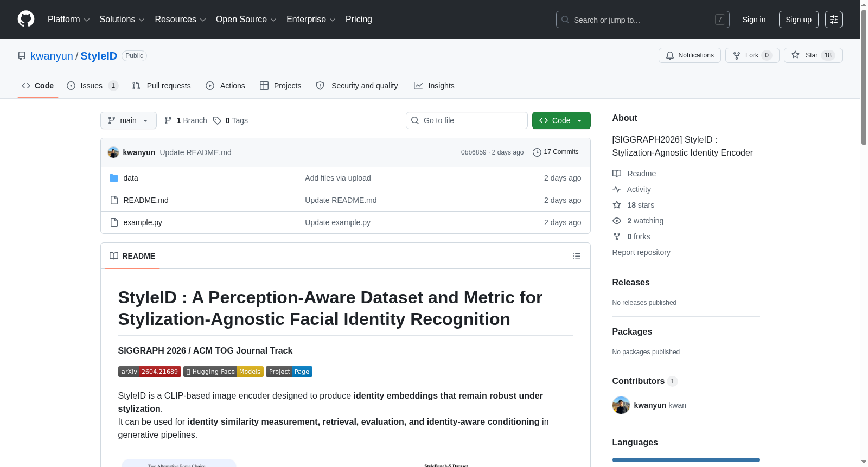Click the commits history clock icon
The image size is (868, 467).
pyautogui.click(x=537, y=152)
